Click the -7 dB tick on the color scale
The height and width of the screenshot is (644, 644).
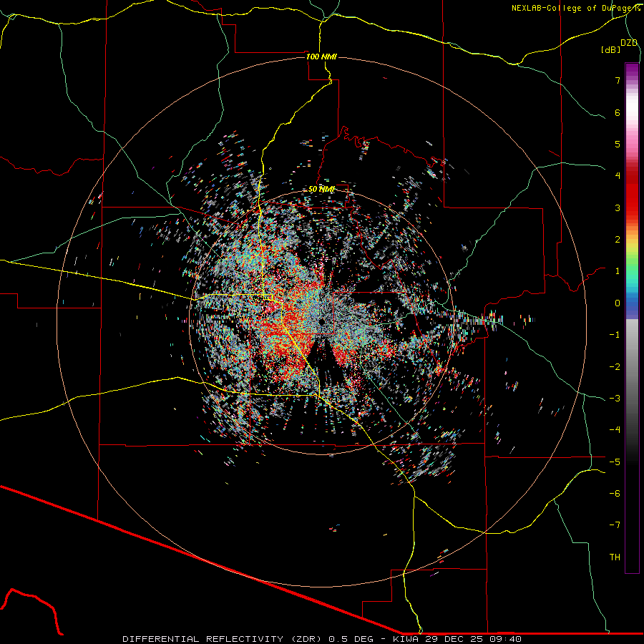(x=615, y=525)
